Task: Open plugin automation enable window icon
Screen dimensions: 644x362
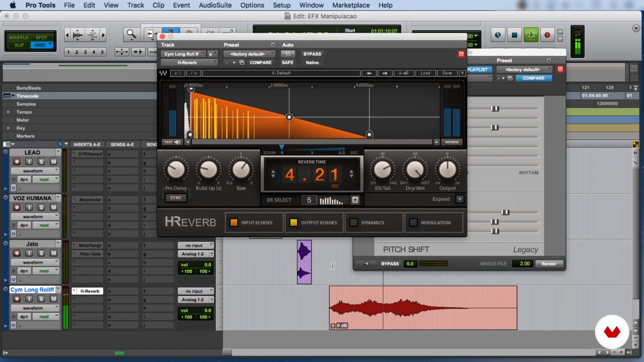Action: [x=288, y=54]
